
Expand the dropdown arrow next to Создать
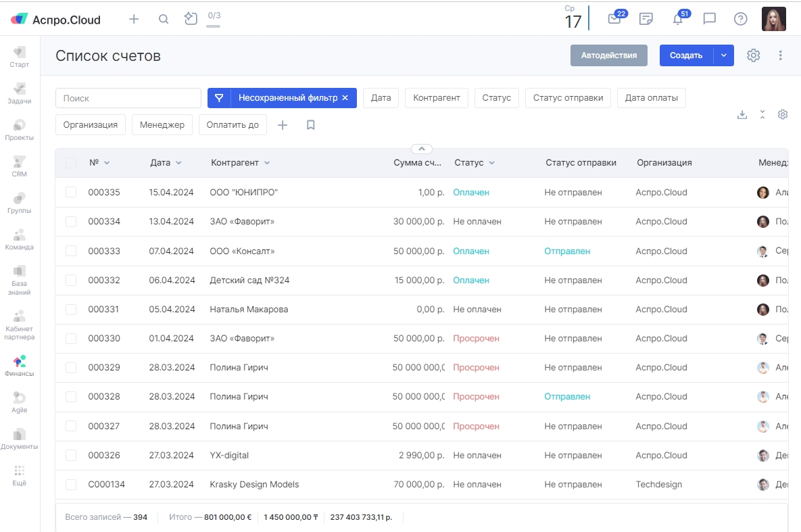pos(724,55)
